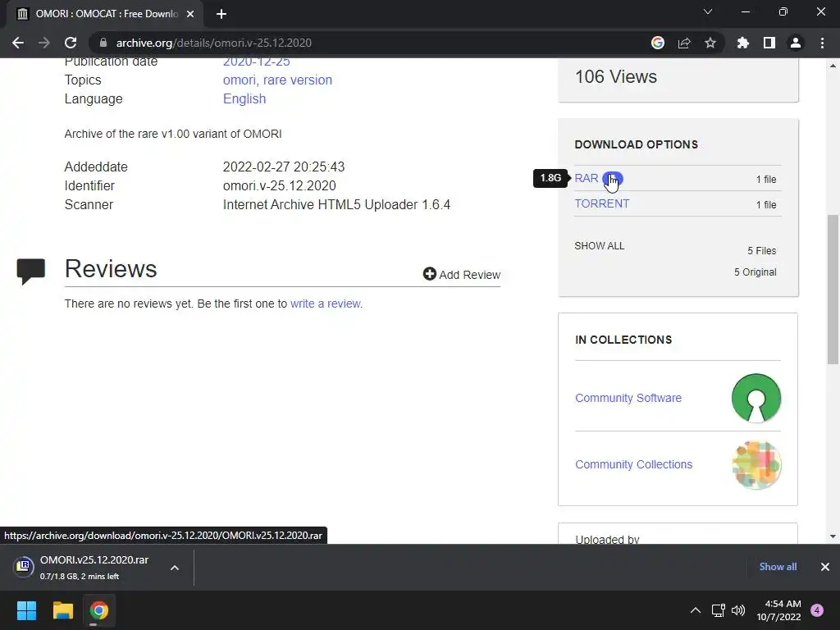840x630 pixels.
Task: Open the network status icon
Action: point(718,610)
